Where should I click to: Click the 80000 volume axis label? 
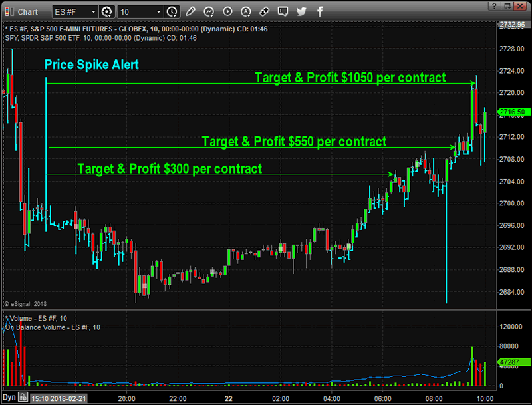509,346
